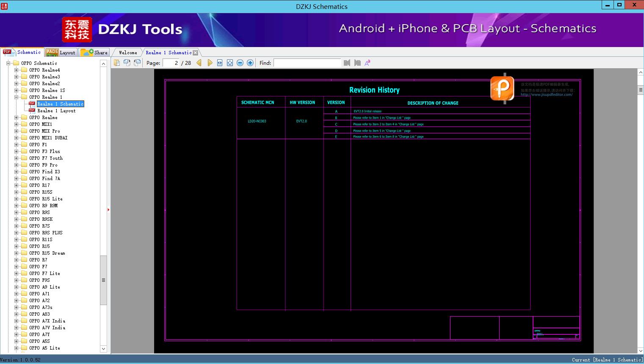Click the page number input field
The height and width of the screenshot is (364, 644).
(171, 63)
